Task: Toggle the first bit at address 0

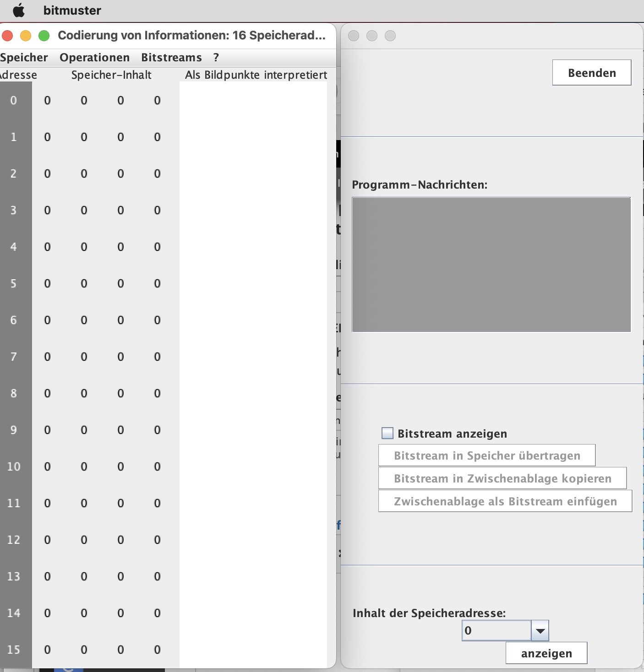Action: (x=47, y=100)
